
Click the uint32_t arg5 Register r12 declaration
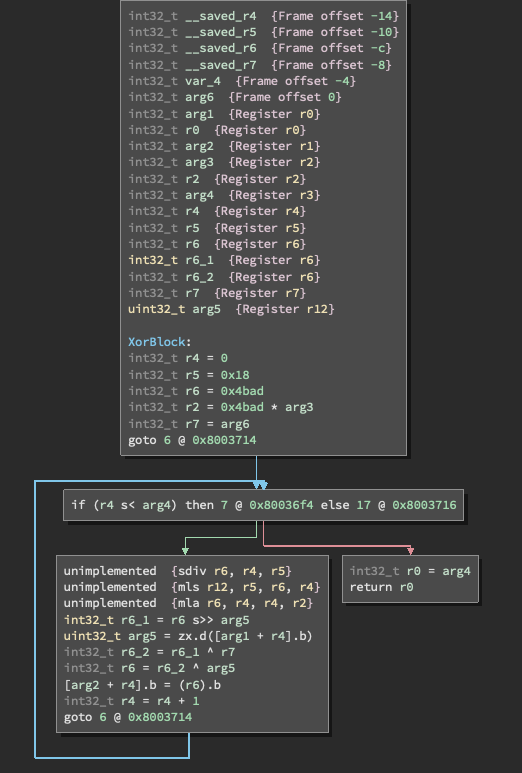point(231,309)
